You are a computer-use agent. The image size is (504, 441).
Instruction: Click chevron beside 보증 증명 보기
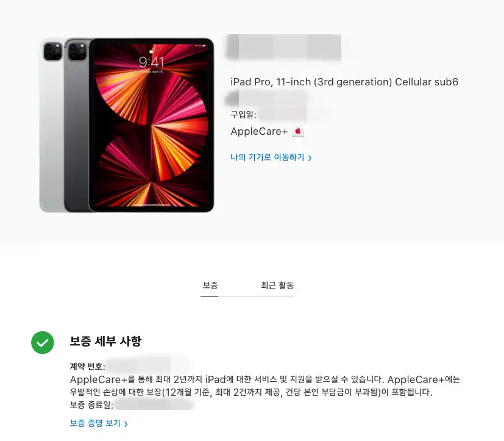pyautogui.click(x=126, y=424)
